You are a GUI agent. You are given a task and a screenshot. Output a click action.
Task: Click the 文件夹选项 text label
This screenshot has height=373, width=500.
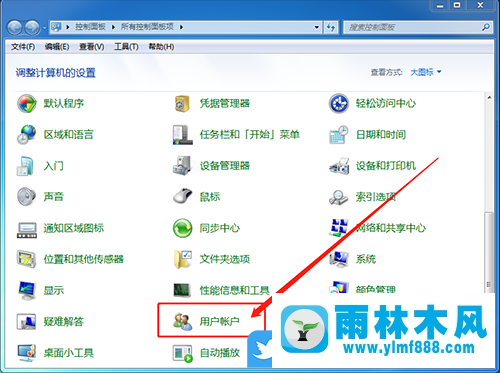(x=224, y=259)
